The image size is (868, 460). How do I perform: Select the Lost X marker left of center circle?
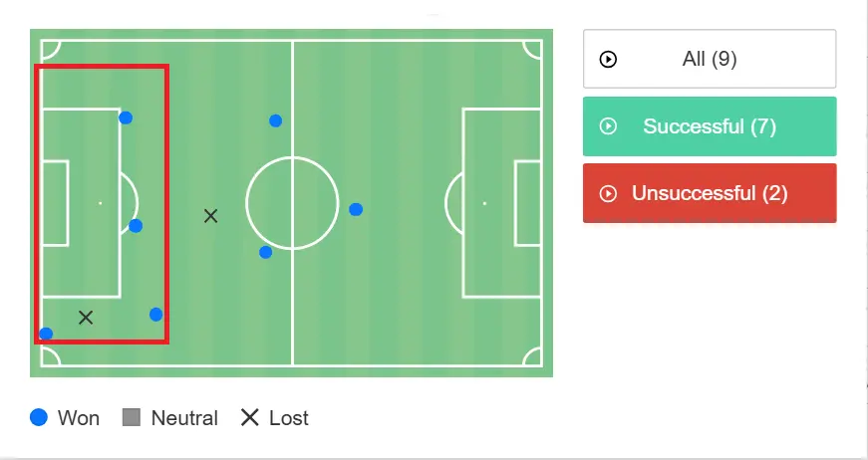[210, 215]
